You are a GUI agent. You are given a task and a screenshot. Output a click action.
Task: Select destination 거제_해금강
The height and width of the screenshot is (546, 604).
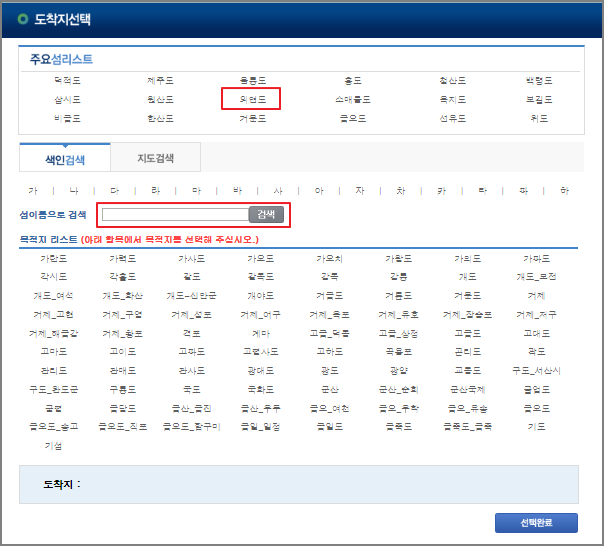[54, 333]
